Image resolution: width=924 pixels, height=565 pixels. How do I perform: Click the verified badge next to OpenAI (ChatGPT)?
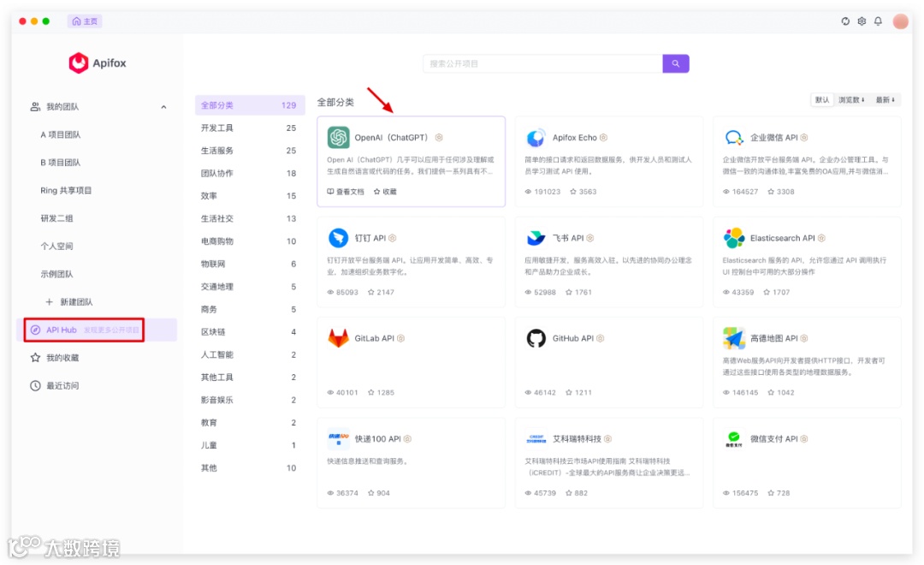(439, 138)
